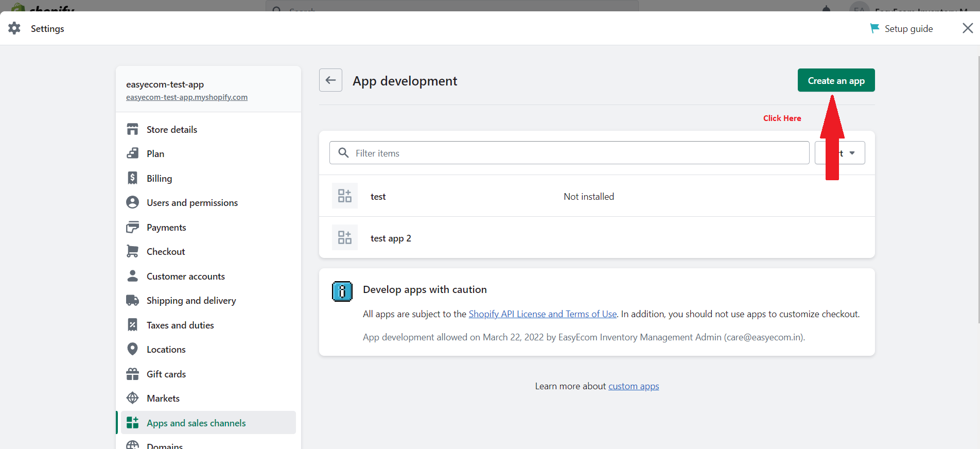This screenshot has height=449, width=980.
Task: Open Shopify API License and Terms link
Action: pos(542,314)
